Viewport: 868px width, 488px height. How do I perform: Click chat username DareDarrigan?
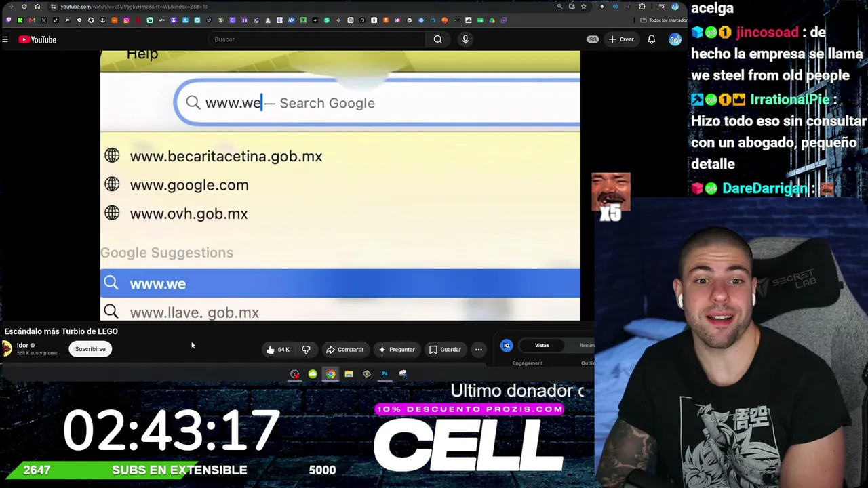[764, 188]
